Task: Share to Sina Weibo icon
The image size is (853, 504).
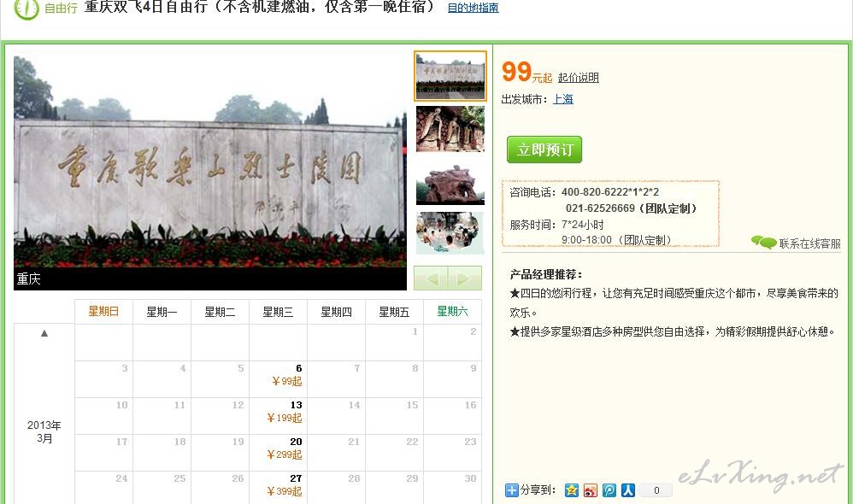Action: click(x=591, y=489)
